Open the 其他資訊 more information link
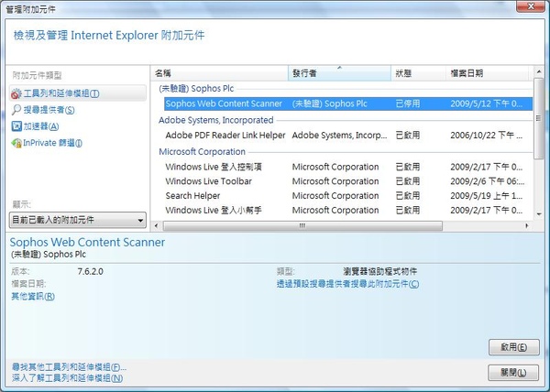550x392 pixels. tap(33, 297)
